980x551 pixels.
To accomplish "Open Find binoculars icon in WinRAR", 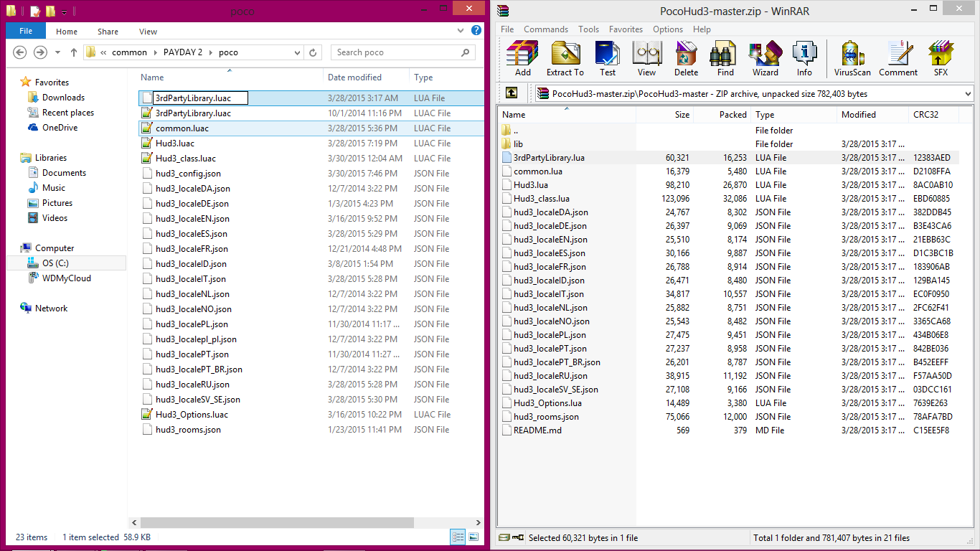I will (x=725, y=59).
